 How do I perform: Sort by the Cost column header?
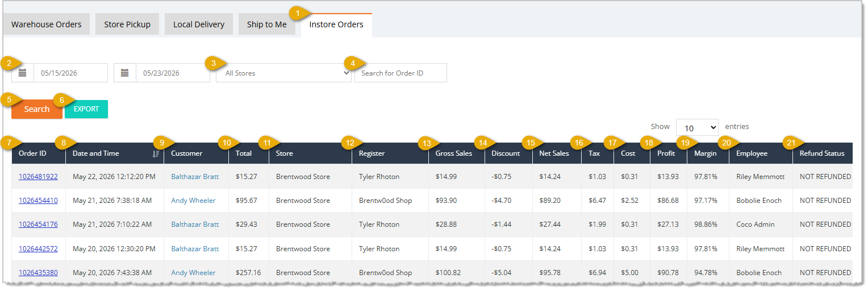click(x=632, y=153)
